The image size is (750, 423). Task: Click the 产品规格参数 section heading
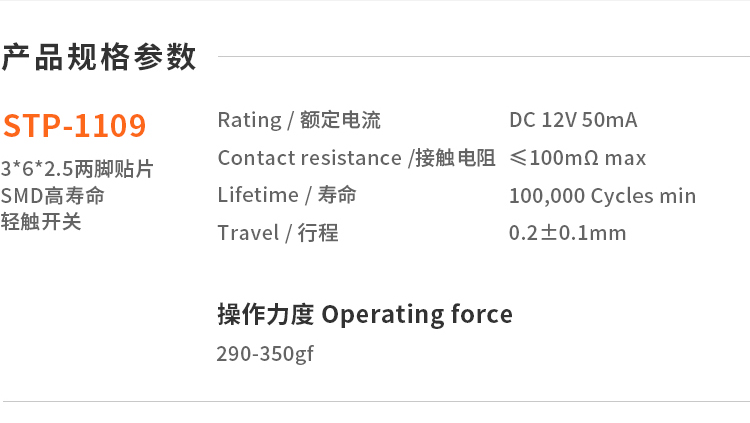[98, 57]
